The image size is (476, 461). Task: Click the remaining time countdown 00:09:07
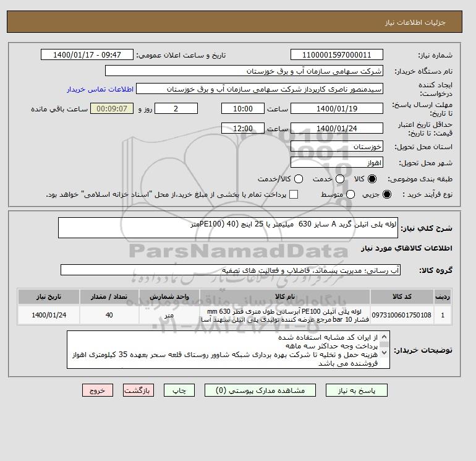(112, 108)
